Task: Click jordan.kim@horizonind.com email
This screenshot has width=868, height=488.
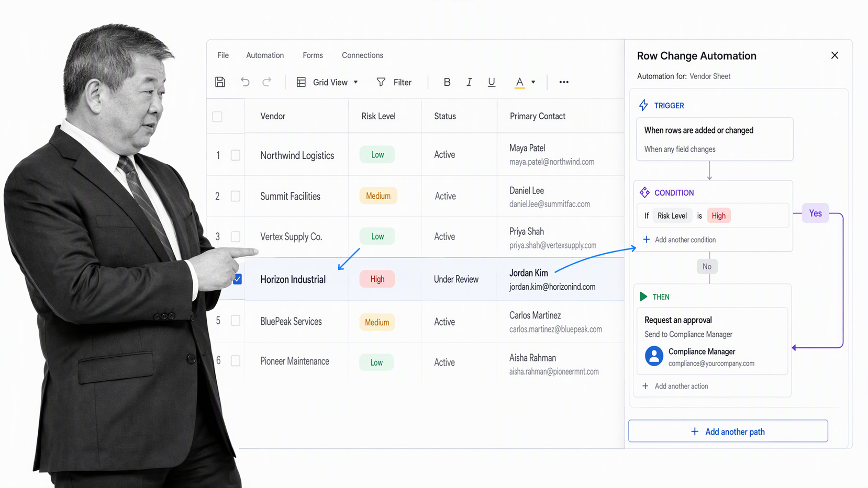Action: click(552, 287)
